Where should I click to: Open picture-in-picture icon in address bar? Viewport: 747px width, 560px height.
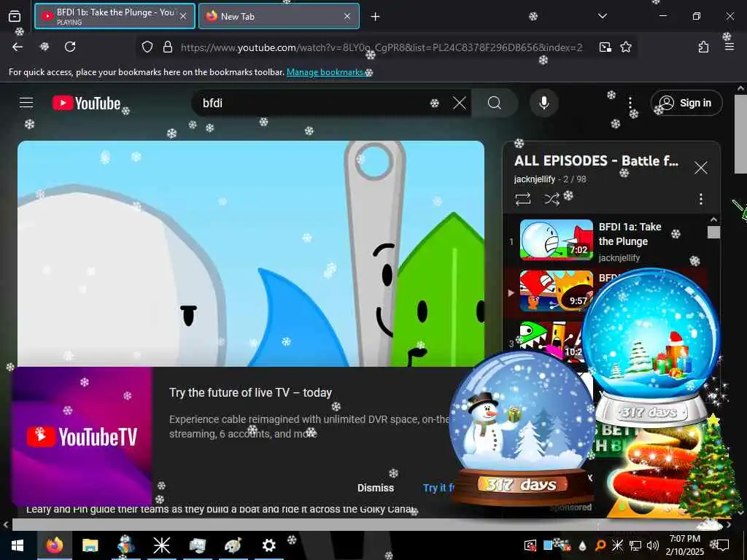coord(605,47)
